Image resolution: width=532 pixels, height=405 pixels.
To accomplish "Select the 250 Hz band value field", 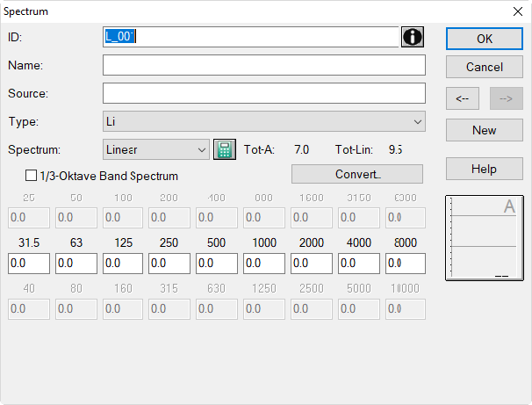I will click(169, 263).
